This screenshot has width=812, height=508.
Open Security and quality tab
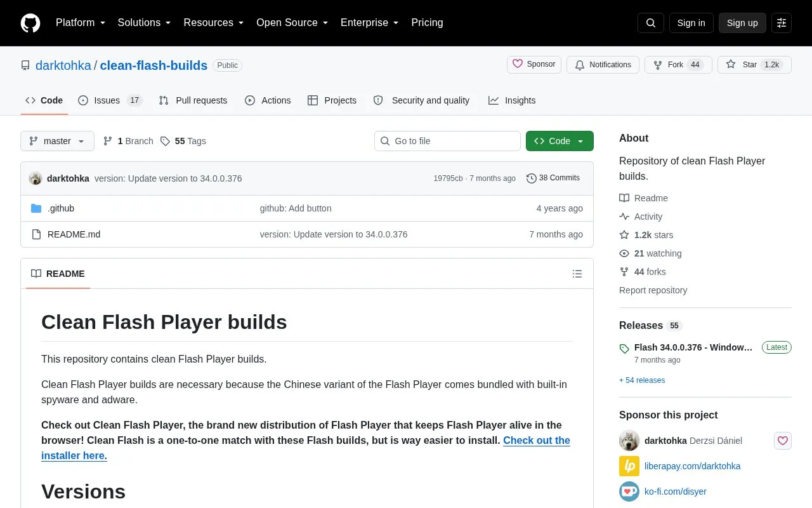click(421, 100)
